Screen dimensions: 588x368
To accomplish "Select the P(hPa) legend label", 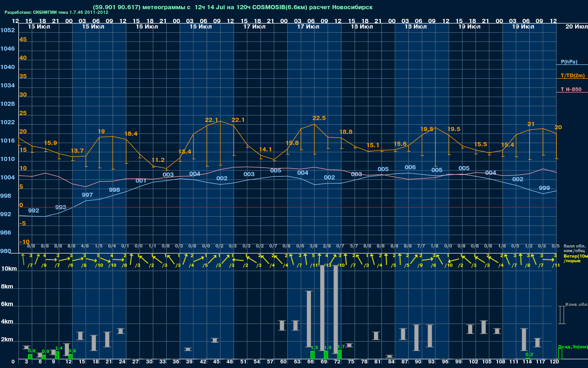I will [569, 62].
